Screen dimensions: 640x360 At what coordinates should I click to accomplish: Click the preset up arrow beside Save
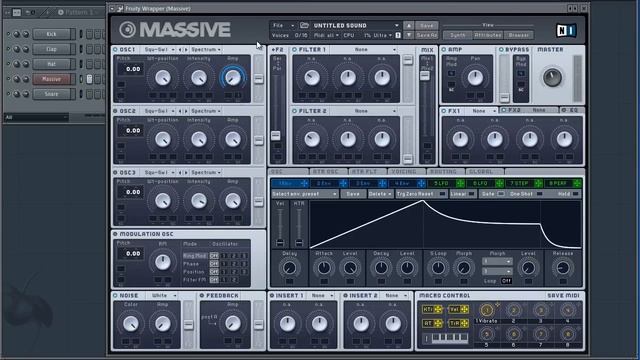pos(409,25)
